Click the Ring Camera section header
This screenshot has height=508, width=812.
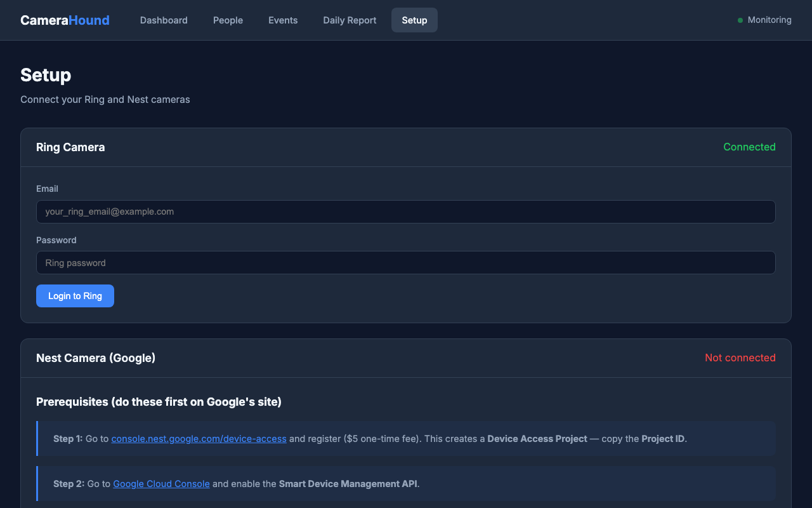tap(70, 147)
